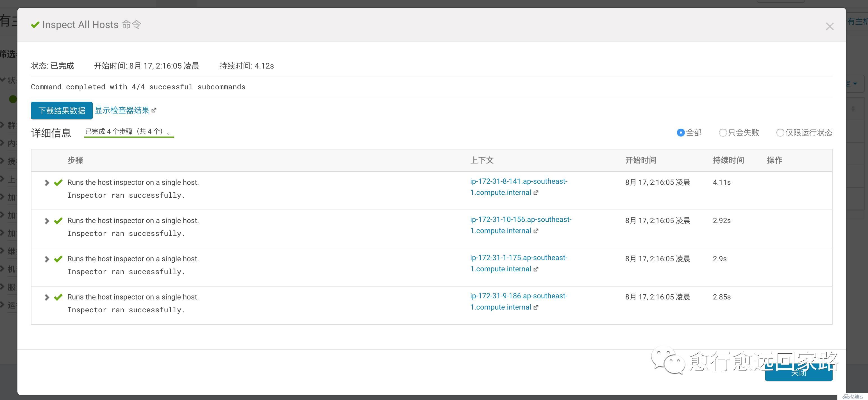Open the 显示检查器结果 link
868x400 pixels.
[x=122, y=110]
